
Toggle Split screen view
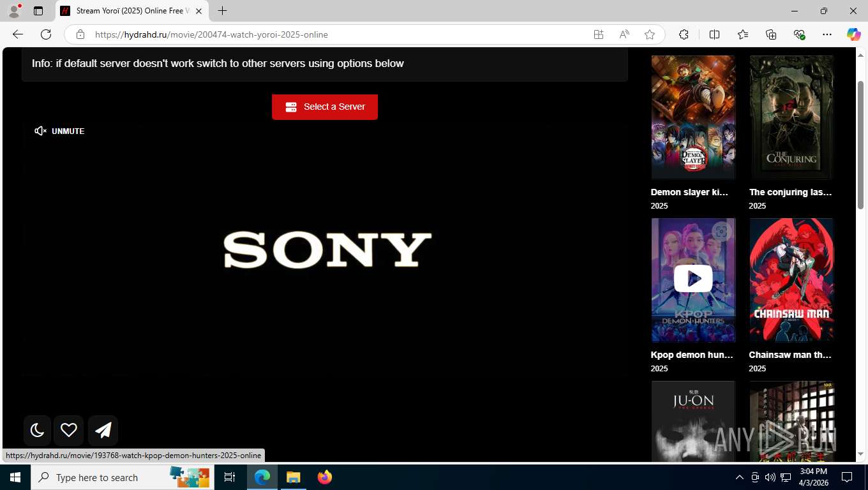coord(714,34)
